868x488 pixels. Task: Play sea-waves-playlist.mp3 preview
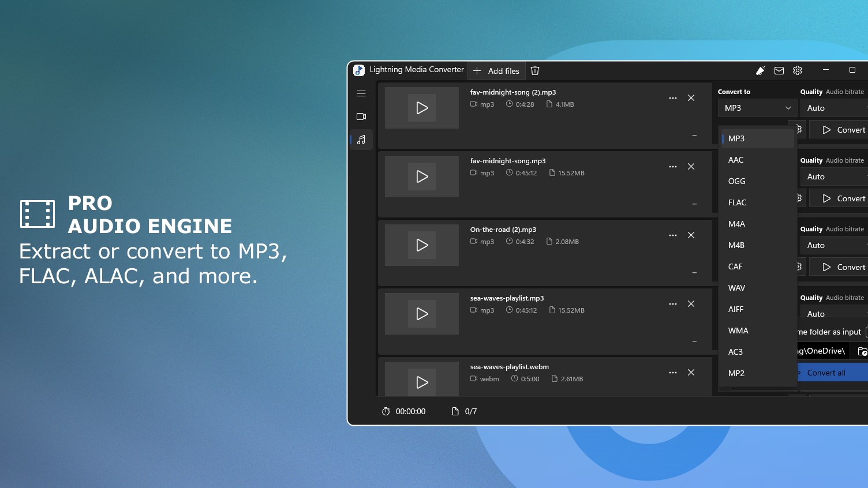[x=422, y=314]
